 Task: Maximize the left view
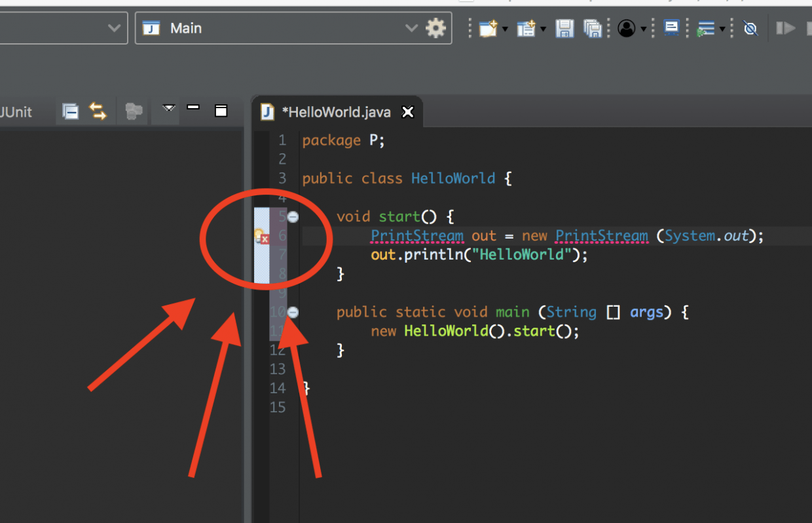pyautogui.click(x=220, y=111)
